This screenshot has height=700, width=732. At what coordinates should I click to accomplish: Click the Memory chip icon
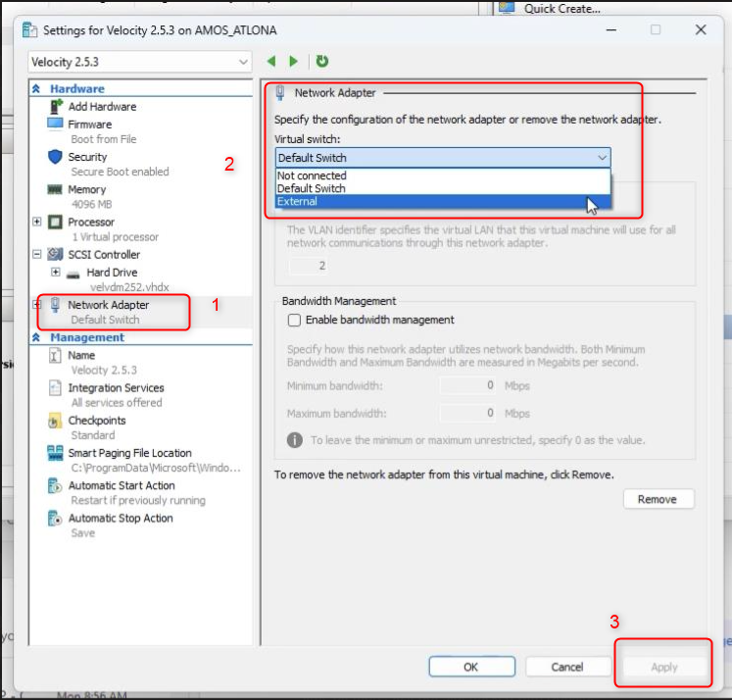pyautogui.click(x=55, y=189)
